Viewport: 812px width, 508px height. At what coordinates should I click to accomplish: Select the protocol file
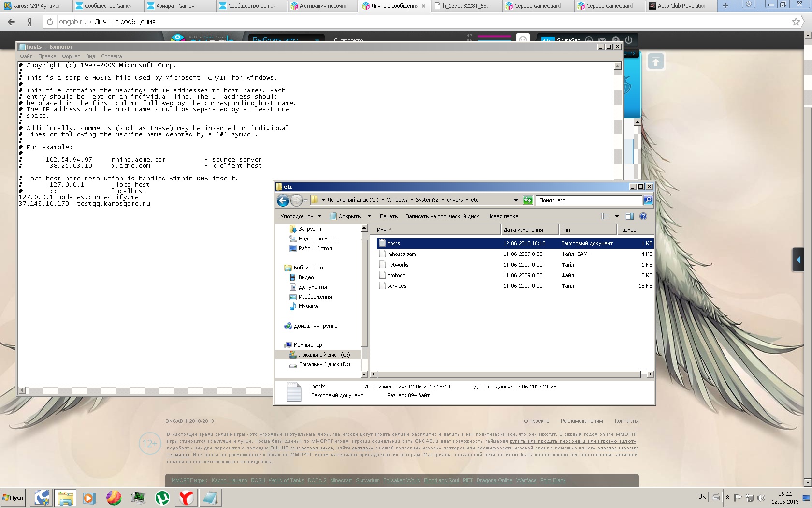515,275
